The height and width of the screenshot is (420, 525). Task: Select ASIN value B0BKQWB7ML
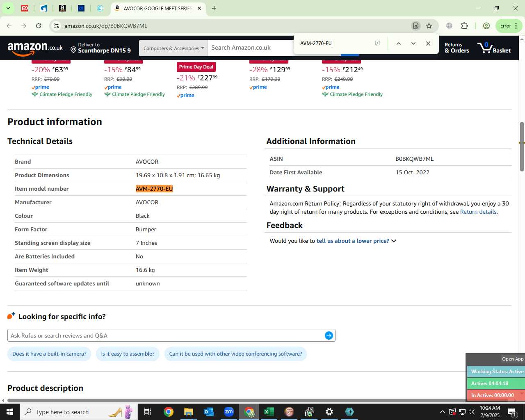tap(414, 159)
